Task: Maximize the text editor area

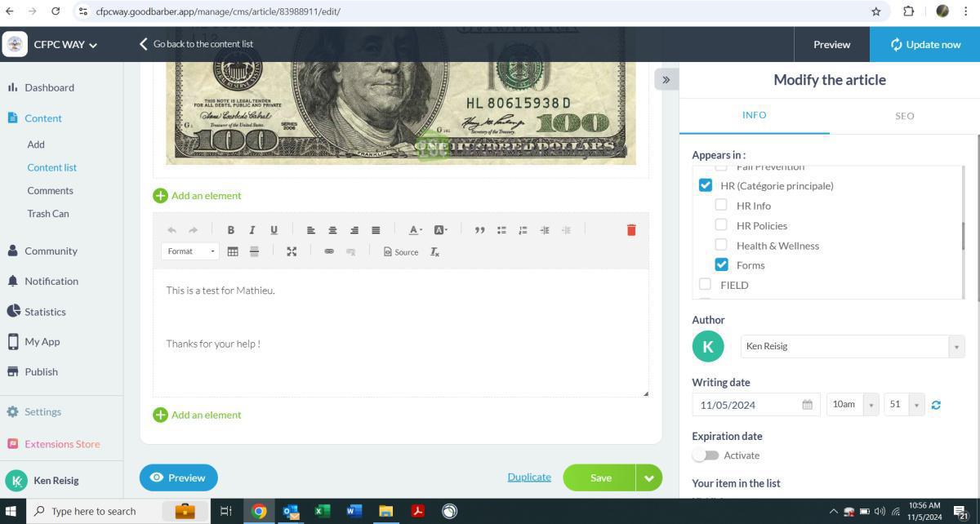Action: [292, 251]
